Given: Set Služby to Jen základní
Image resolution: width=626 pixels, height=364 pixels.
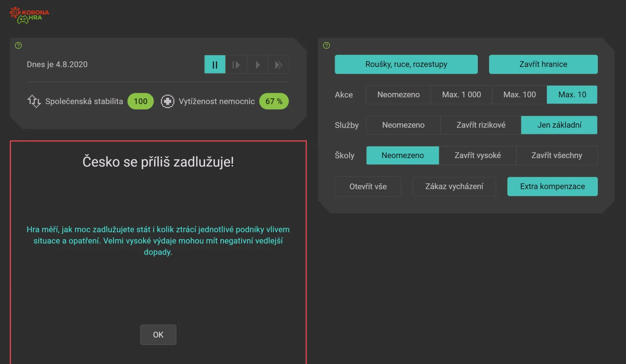Looking at the screenshot, I should pyautogui.click(x=559, y=125).
